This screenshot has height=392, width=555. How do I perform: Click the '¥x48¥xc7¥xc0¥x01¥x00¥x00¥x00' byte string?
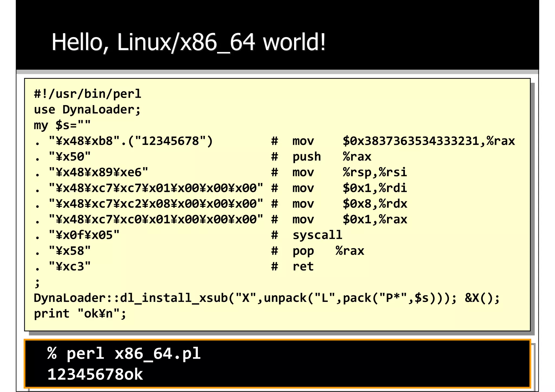coord(156,220)
